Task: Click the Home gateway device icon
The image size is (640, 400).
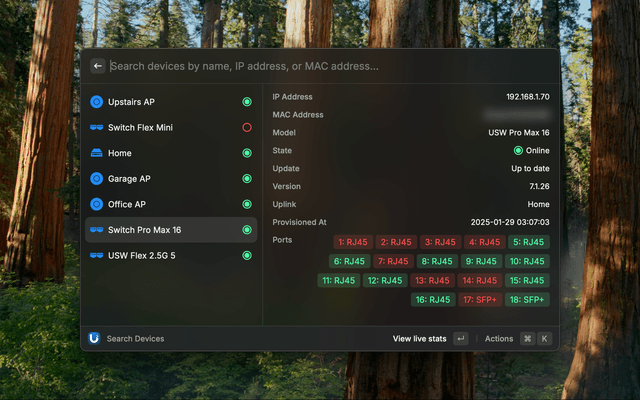Action: pyautogui.click(x=97, y=153)
